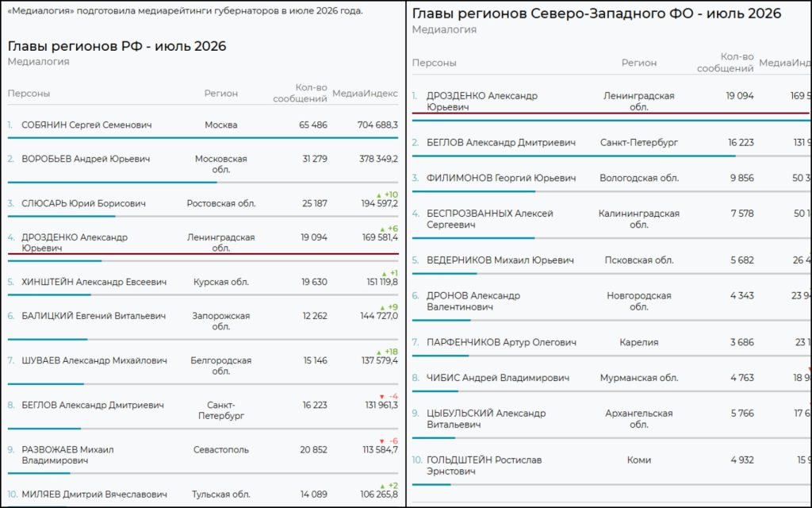Click red down arrow for Развожаев -6
812x508 pixels.
382,441
